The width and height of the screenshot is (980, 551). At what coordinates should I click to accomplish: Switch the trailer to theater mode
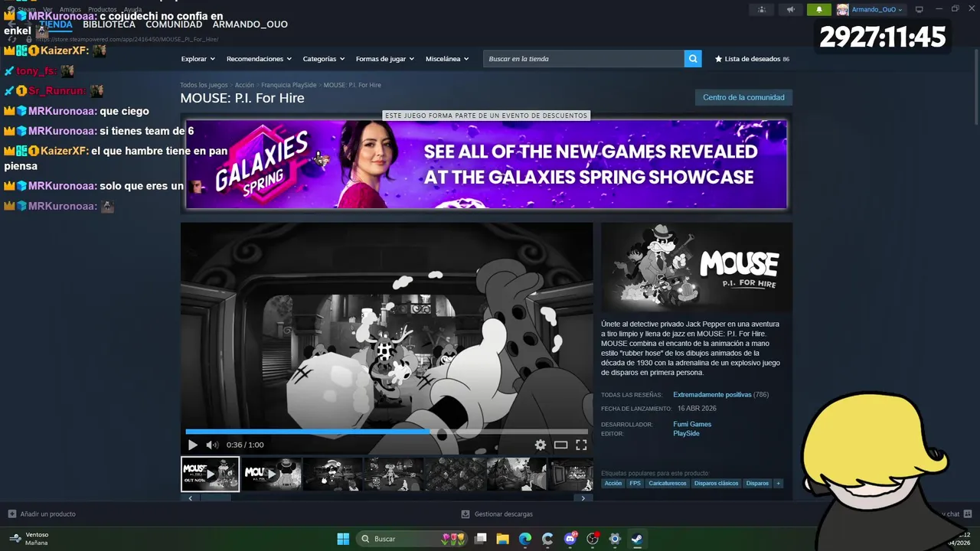[560, 445]
